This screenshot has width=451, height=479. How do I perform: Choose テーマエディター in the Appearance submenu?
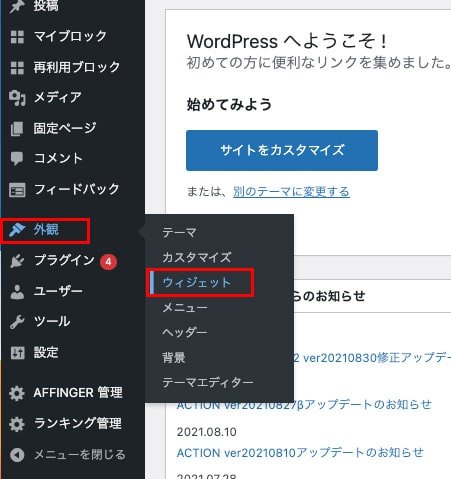click(208, 382)
